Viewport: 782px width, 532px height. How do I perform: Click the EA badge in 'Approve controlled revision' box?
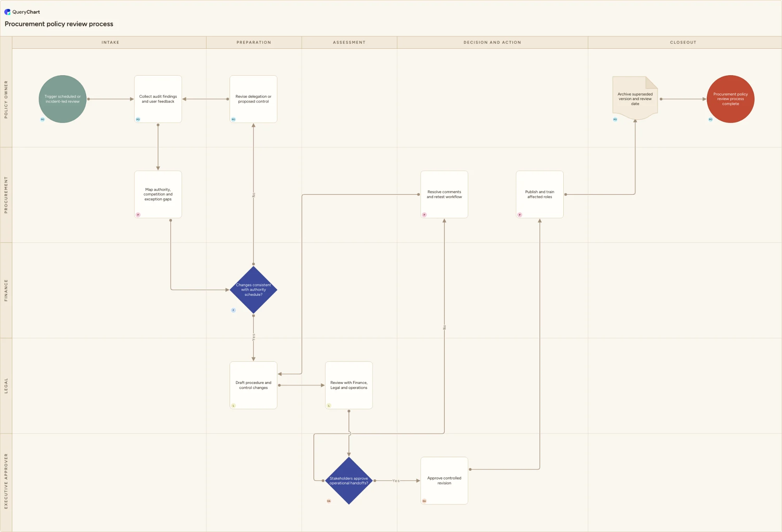pos(424,501)
